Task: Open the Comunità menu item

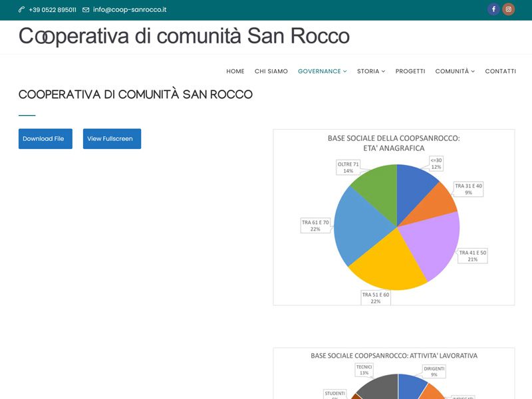Action: [x=452, y=71]
